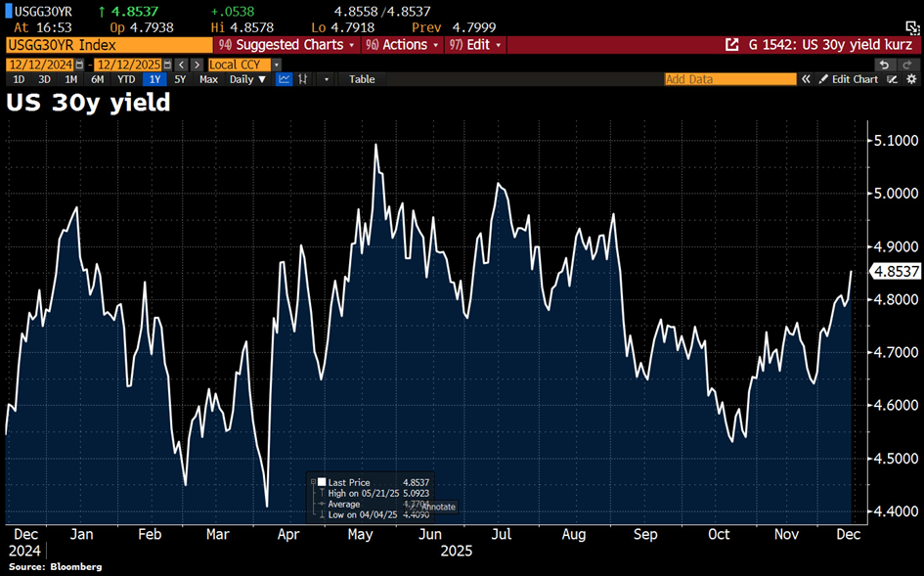Image resolution: width=924 pixels, height=576 pixels.
Task: Select the line chart type icon
Action: [x=284, y=79]
